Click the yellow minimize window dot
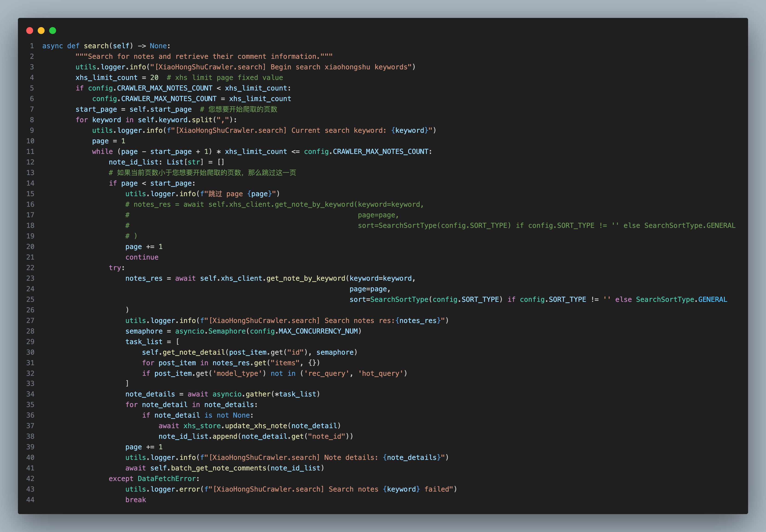The width and height of the screenshot is (766, 532). pyautogui.click(x=41, y=31)
